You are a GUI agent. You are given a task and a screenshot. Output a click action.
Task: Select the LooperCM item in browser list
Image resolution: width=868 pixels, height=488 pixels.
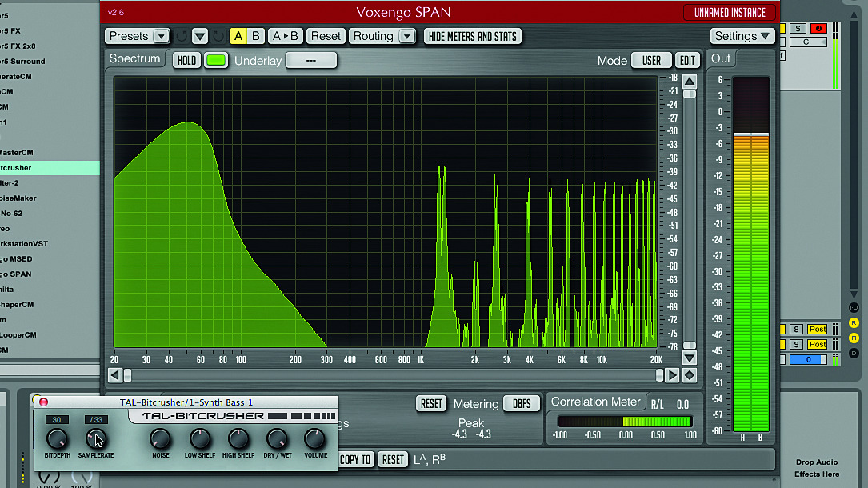point(50,334)
